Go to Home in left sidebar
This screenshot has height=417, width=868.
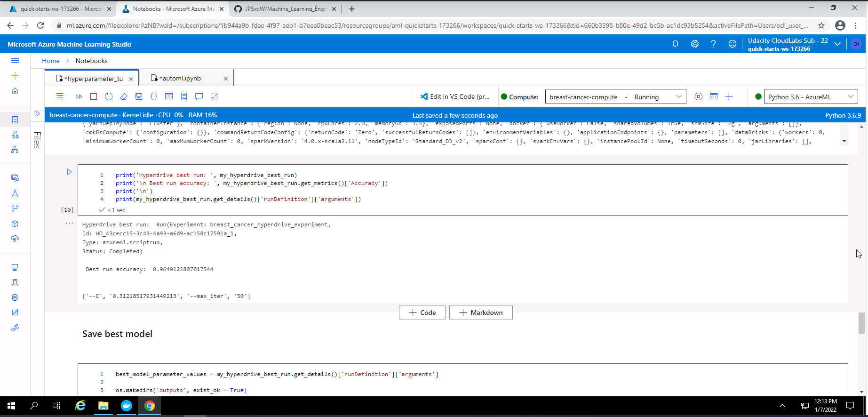(15, 91)
